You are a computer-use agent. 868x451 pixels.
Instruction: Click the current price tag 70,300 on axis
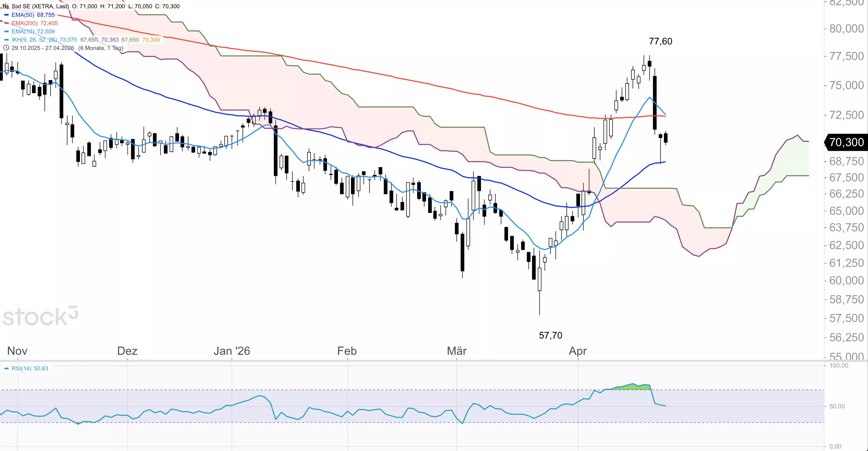tap(846, 142)
